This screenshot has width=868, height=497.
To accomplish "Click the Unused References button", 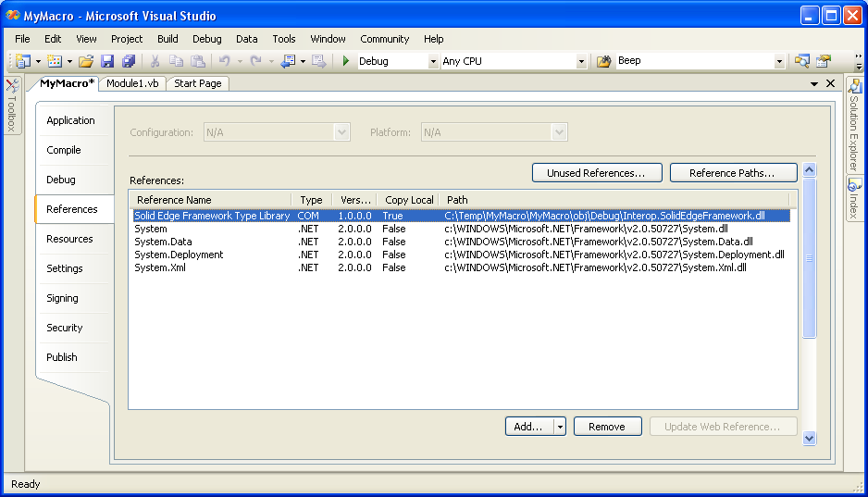I will 597,173.
